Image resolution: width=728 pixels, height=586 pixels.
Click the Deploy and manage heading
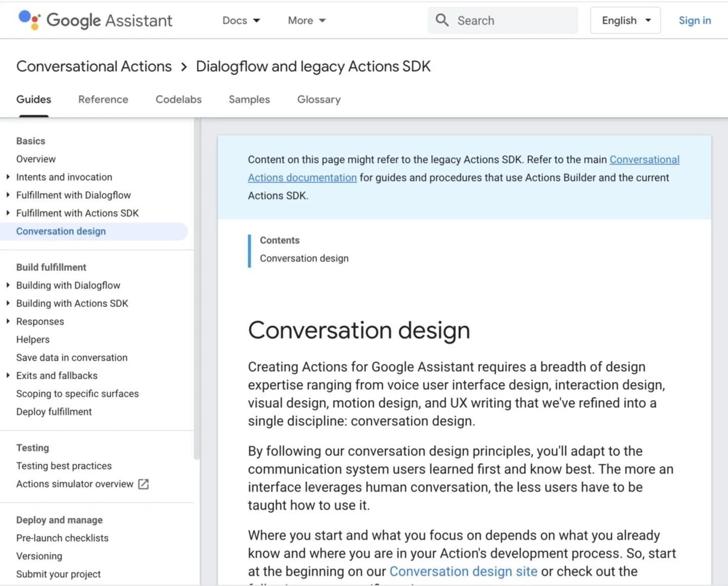[59, 520]
